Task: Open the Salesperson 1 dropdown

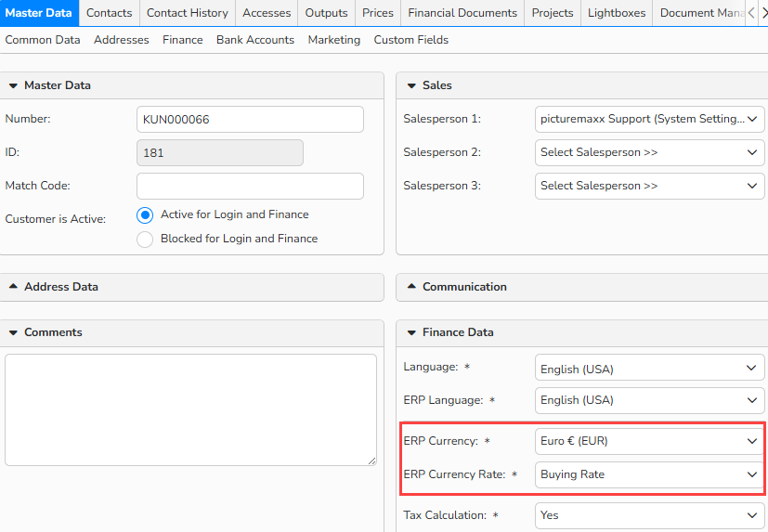Action: (x=649, y=119)
